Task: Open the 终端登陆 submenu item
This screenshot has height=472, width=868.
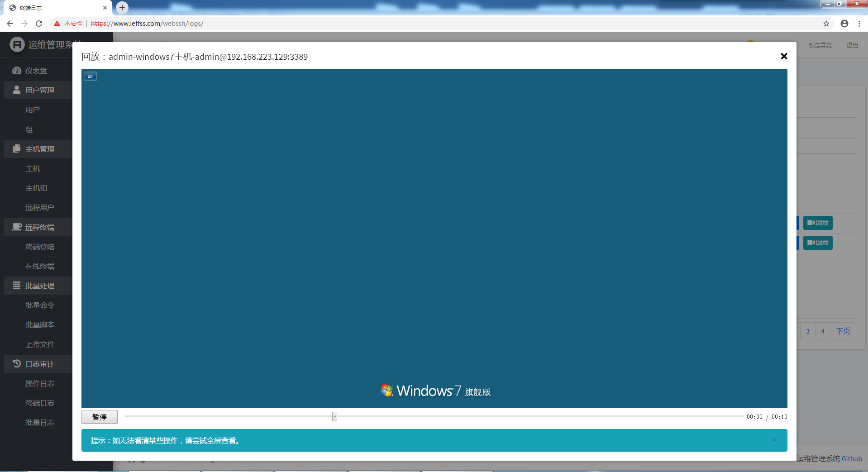Action: (40, 247)
